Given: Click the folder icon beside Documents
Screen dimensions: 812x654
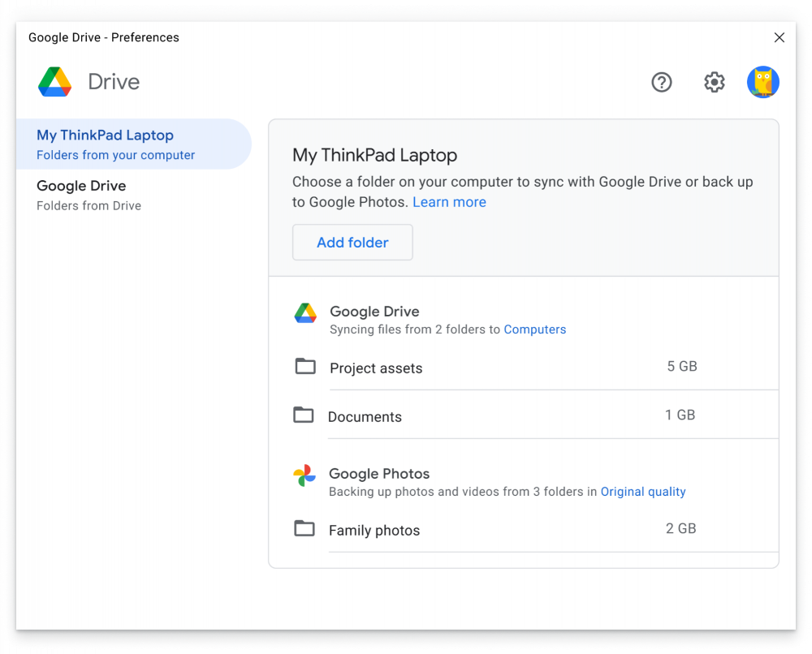Looking at the screenshot, I should pyautogui.click(x=304, y=415).
